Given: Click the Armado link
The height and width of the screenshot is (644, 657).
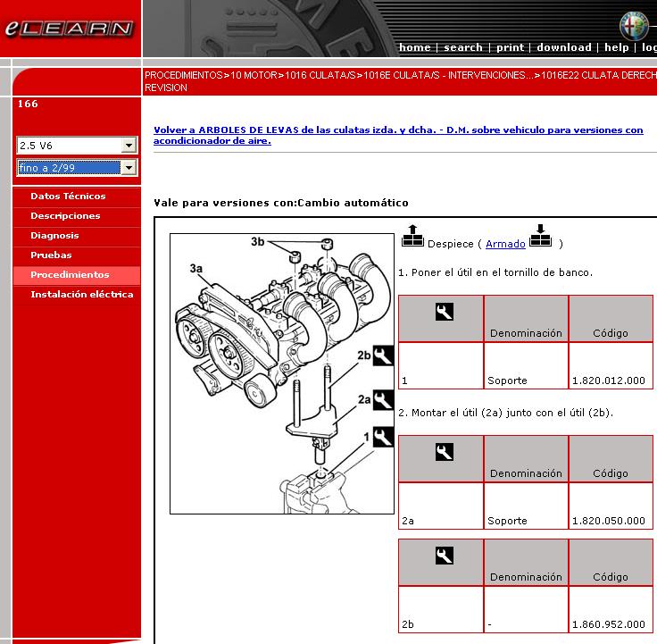Looking at the screenshot, I should (x=505, y=244).
